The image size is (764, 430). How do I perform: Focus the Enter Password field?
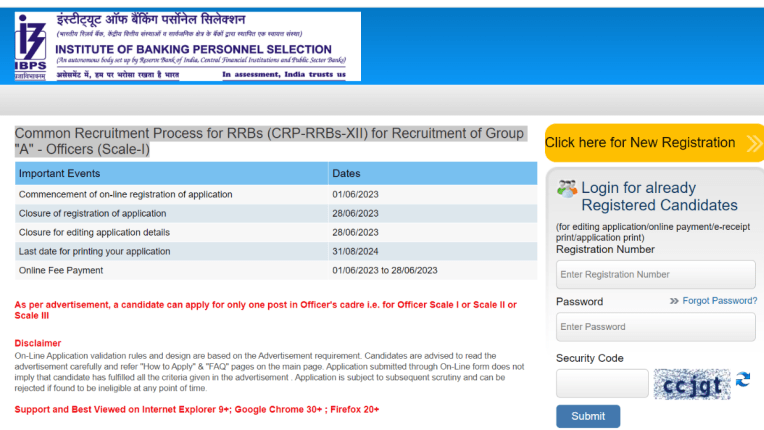(655, 327)
